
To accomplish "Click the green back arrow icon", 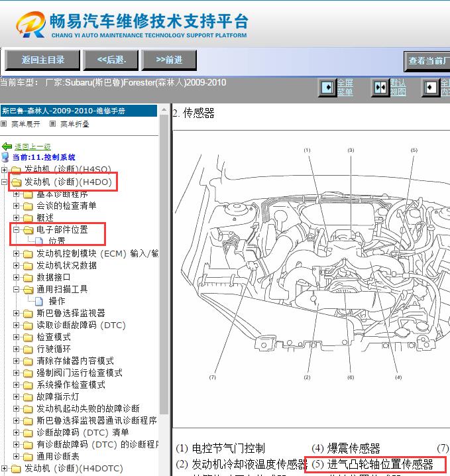I will pos(7,147).
